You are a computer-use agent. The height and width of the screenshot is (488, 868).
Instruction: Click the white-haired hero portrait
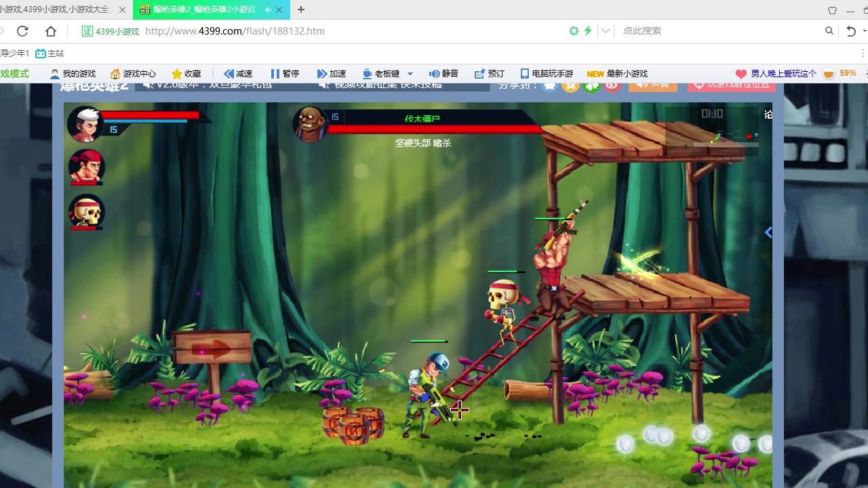(85, 124)
